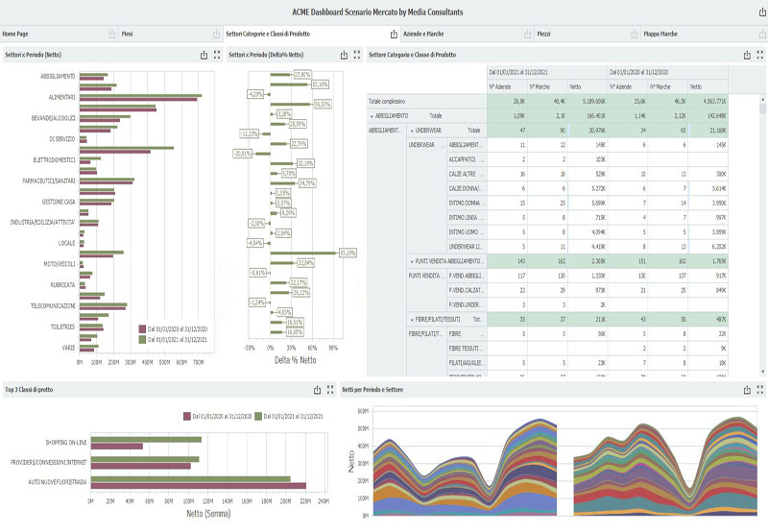Viewport: 768px width, 532px height.
Task: Collapse the FIBRE/FILATI/TESSUTI group
Action: [412, 318]
